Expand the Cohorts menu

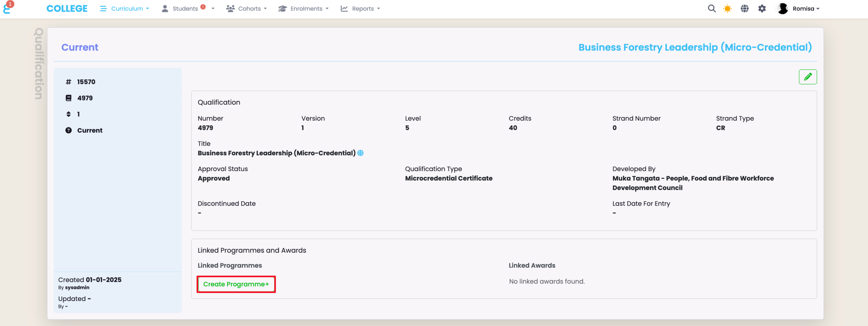[x=246, y=9]
